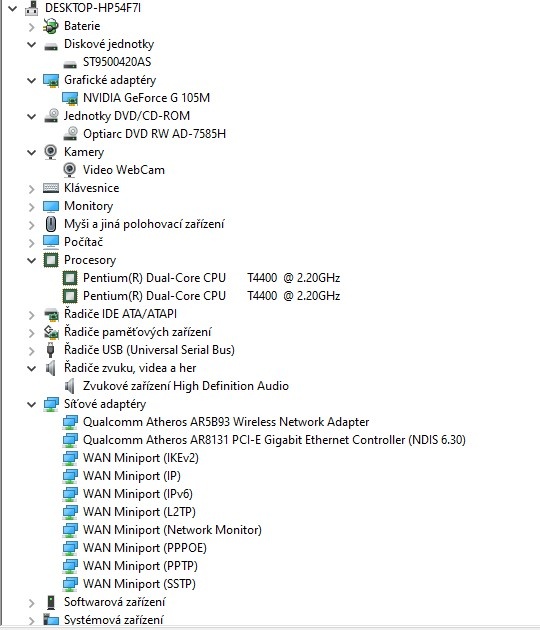
Task: Click the network icon beside Síťové adaptéry
Action: (x=51, y=404)
